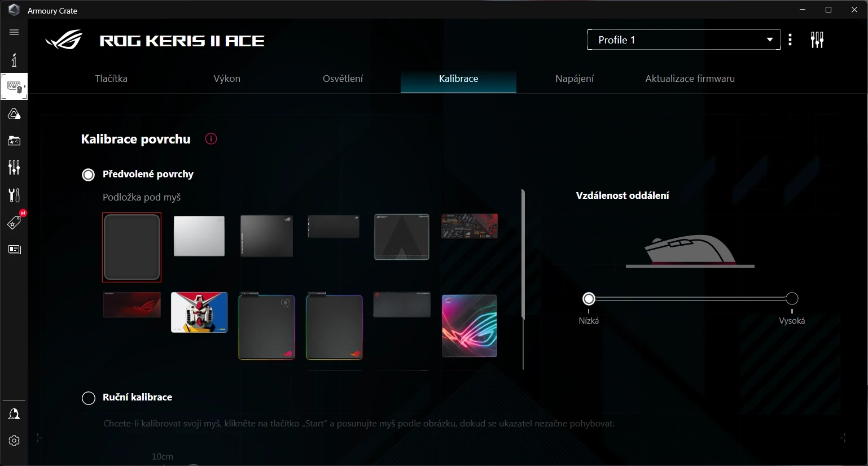Select the plain dark gray mouse pad
The image size is (868, 466).
click(x=131, y=247)
